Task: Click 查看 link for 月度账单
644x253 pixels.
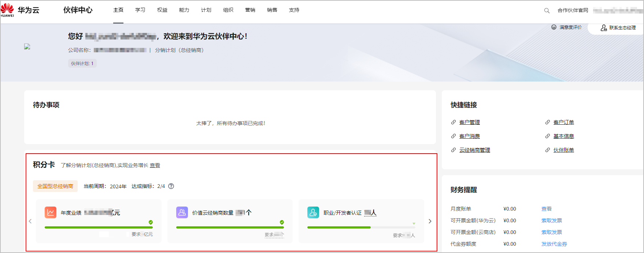Action: (547, 209)
